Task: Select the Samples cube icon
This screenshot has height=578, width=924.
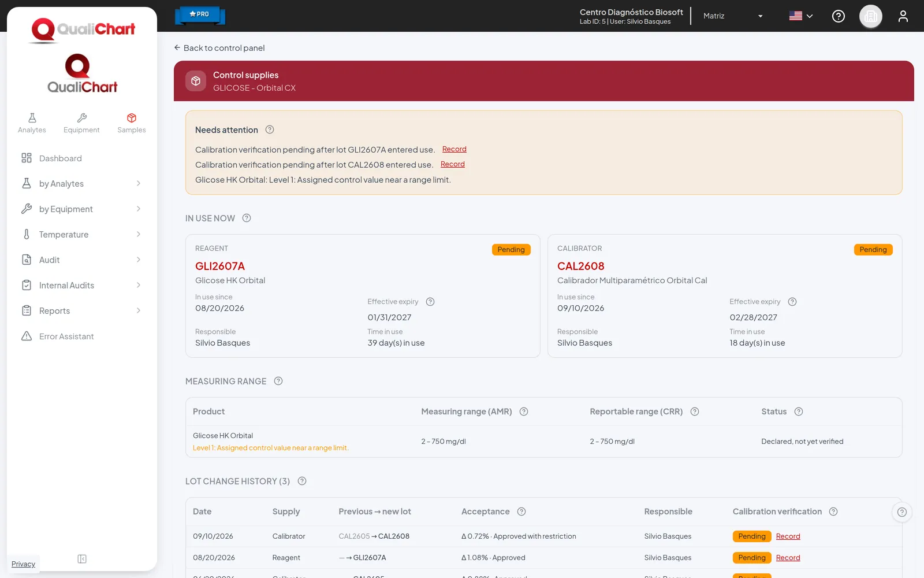Action: tap(132, 118)
